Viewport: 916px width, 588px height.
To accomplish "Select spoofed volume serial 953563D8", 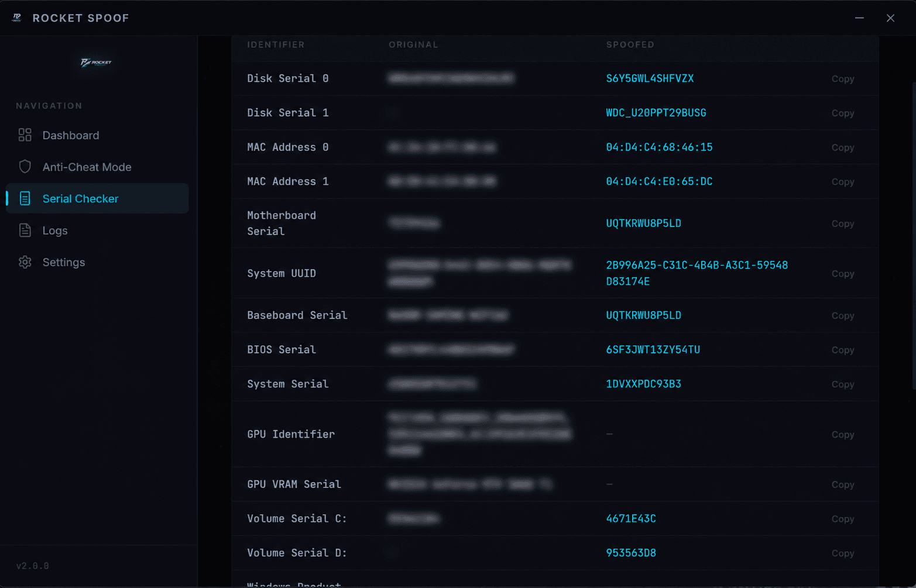I will point(631,553).
